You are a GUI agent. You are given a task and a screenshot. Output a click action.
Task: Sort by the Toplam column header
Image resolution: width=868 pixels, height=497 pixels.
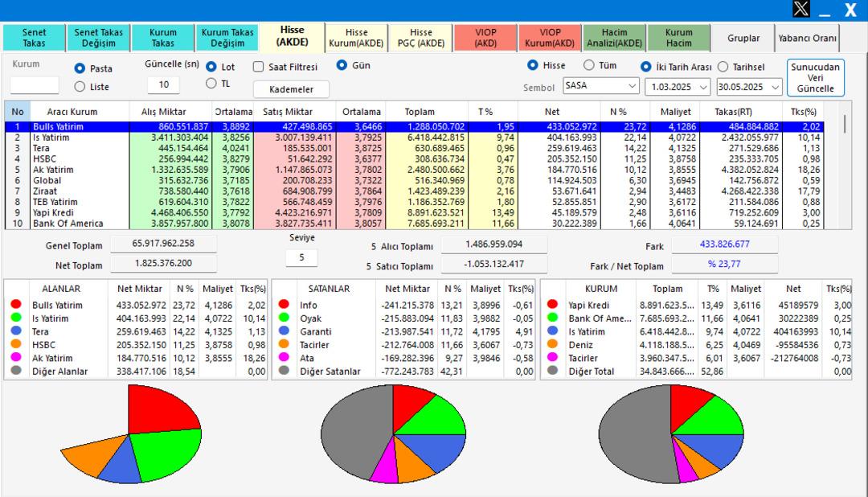tap(427, 111)
